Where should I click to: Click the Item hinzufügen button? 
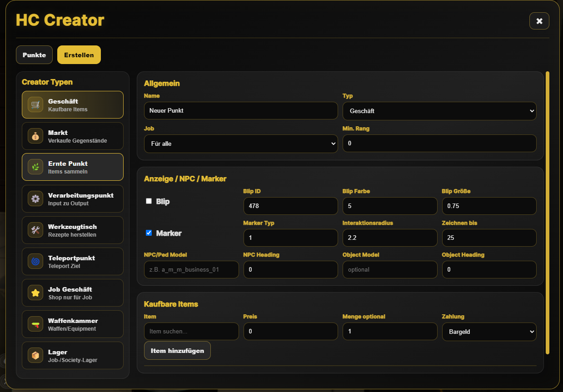(177, 351)
